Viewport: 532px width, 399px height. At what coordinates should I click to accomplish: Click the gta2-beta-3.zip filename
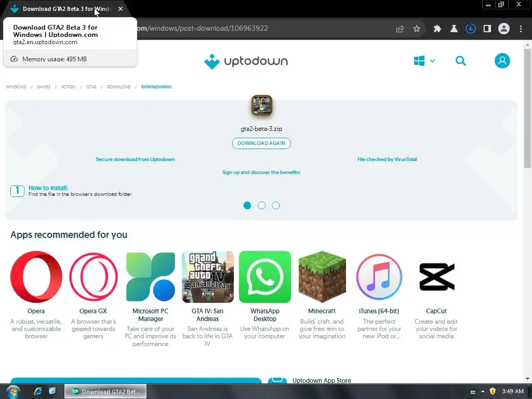point(261,129)
